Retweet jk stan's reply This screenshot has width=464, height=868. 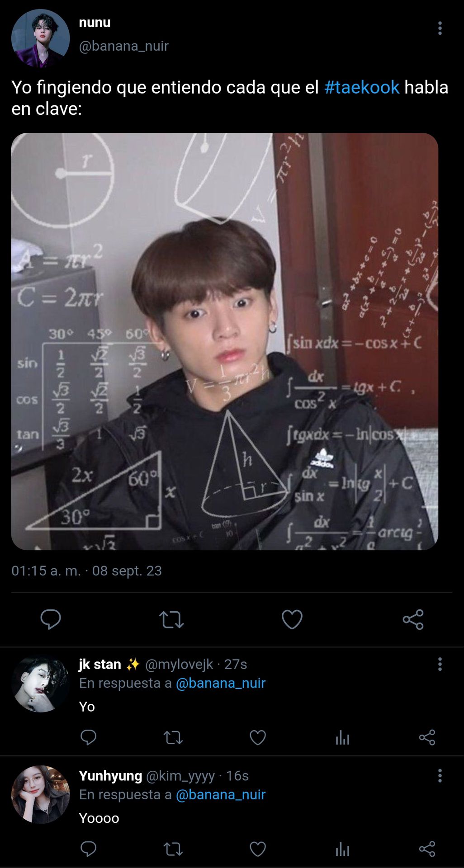(173, 738)
